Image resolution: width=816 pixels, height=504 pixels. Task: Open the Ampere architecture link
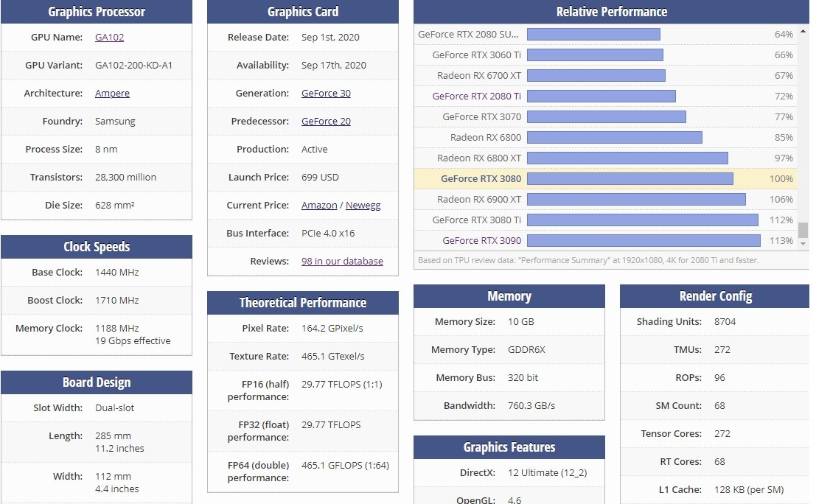tap(112, 93)
